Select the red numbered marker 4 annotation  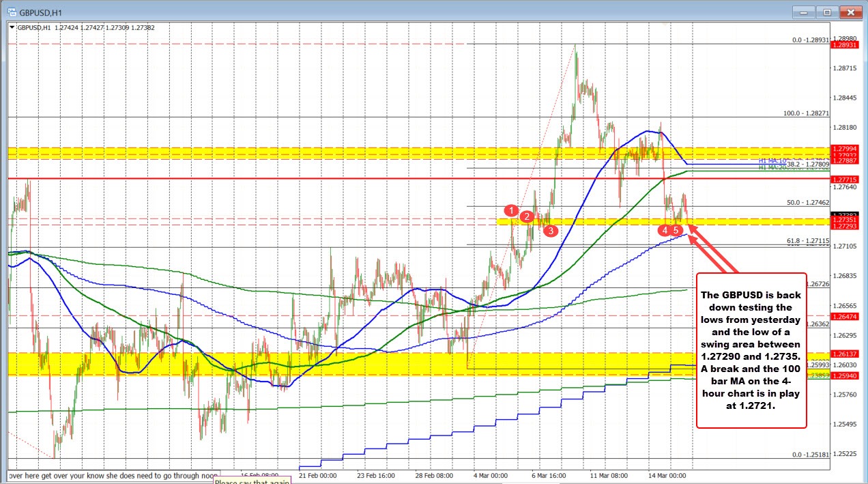tap(664, 231)
